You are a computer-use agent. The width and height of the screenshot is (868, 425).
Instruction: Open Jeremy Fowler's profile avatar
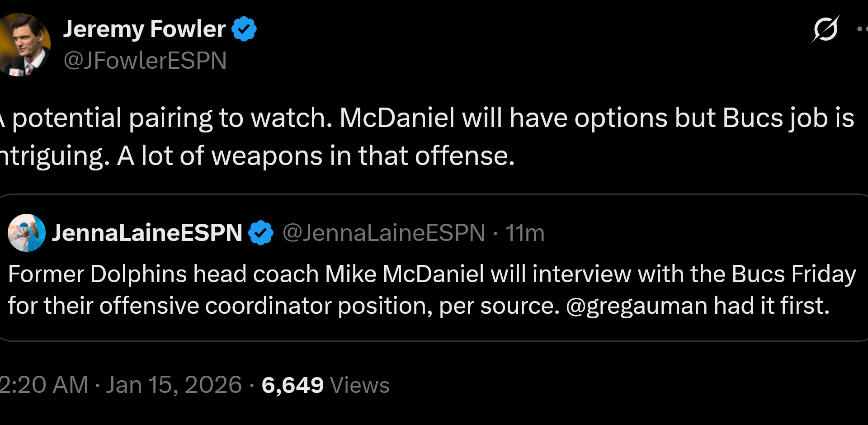pyautogui.click(x=25, y=44)
